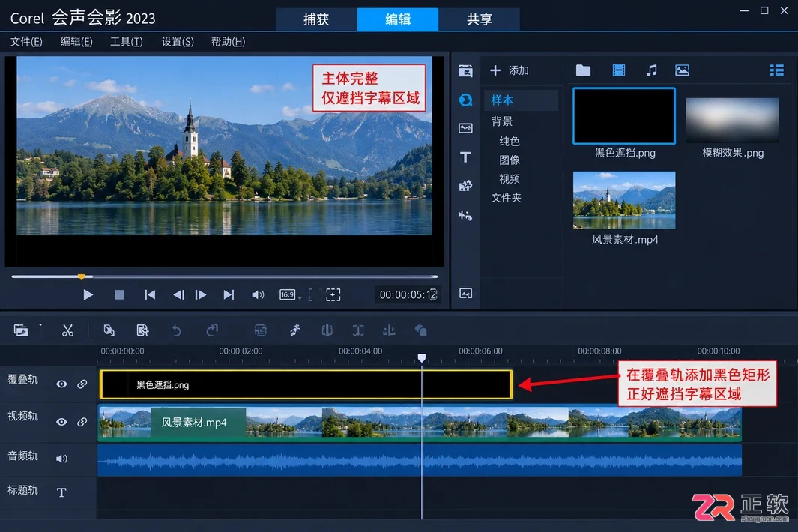798x532 pixels.
Task: Click the audio mixer toolbar icon
Action: tap(327, 330)
